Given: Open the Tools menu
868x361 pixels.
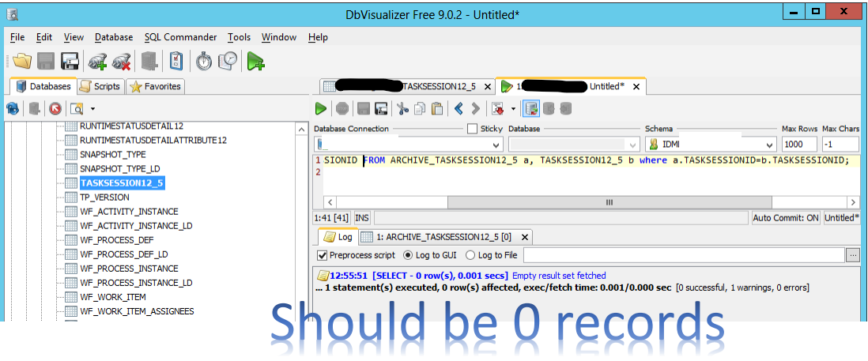Looking at the screenshot, I should [240, 37].
